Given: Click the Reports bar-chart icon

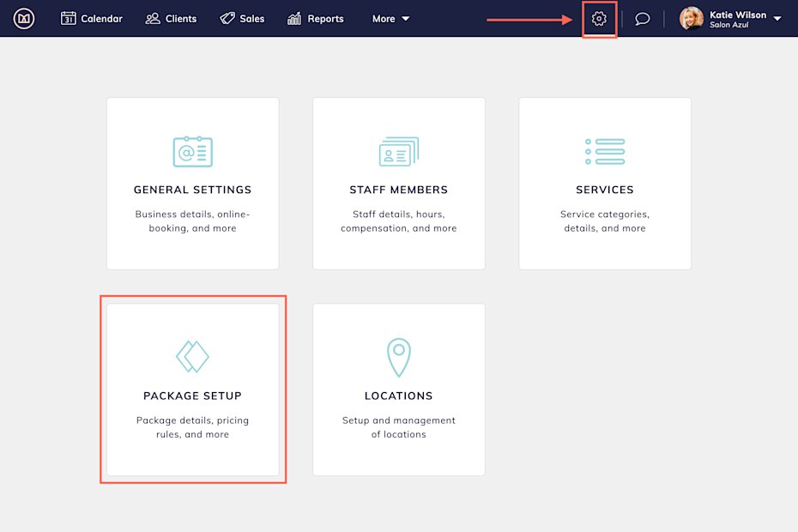Looking at the screenshot, I should [293, 17].
